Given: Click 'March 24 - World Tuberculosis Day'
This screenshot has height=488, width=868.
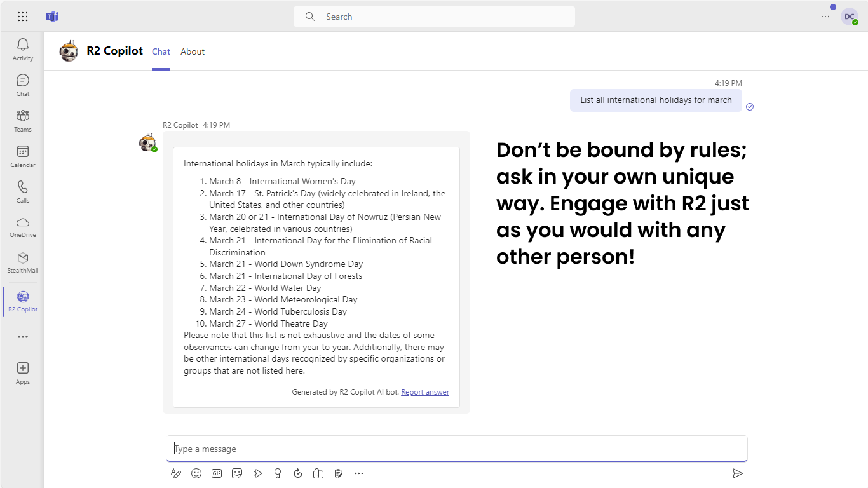Looking at the screenshot, I should (x=278, y=312).
